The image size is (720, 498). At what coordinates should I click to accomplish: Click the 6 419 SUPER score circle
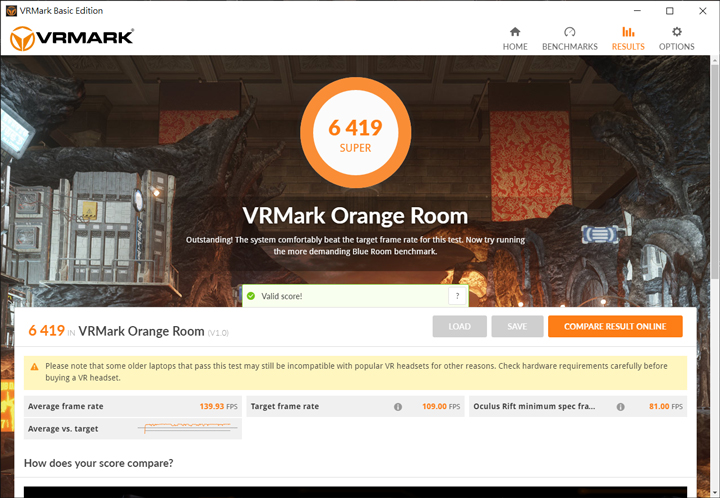(355, 133)
